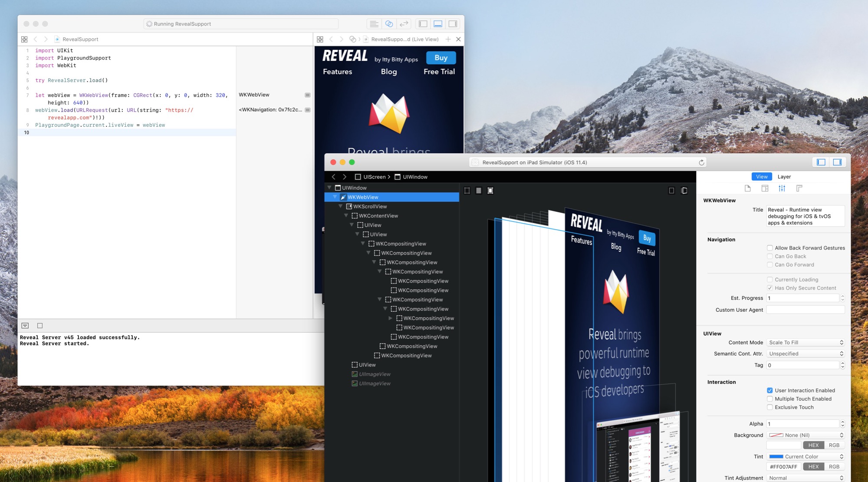Open Tint Adjustment dropdown

806,478
